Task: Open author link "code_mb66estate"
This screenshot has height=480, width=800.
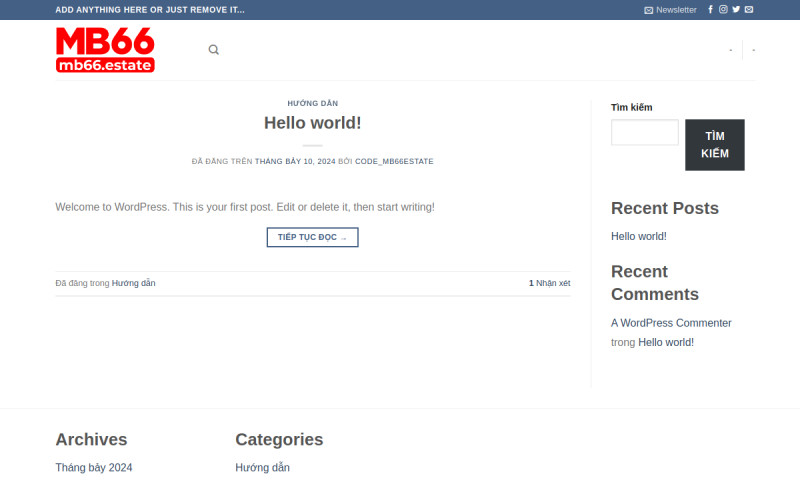Action: click(x=394, y=161)
